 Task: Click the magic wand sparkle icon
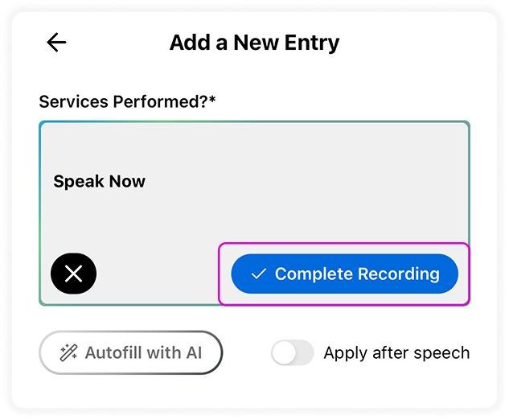coord(69,352)
